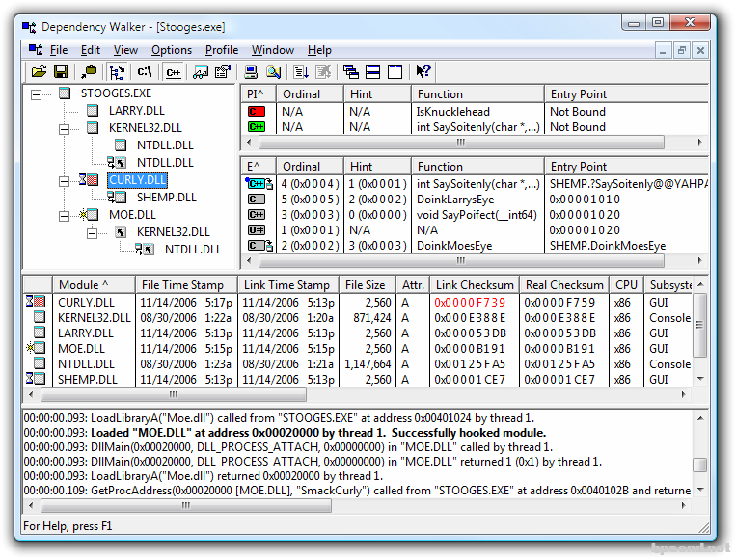
Task: Collapse KERNEL32.DLL node under STOOGES.EXE
Action: [x=64, y=129]
